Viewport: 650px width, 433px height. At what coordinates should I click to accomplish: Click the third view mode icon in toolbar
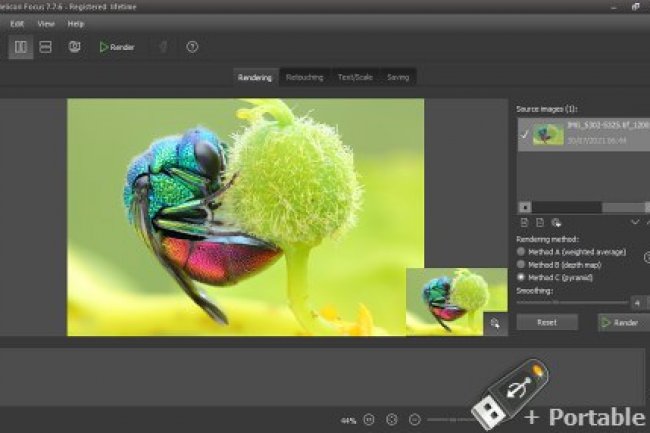point(74,47)
